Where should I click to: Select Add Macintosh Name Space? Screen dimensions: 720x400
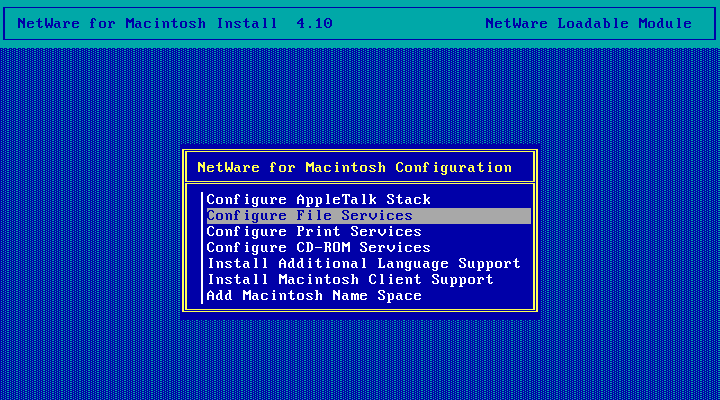point(313,296)
